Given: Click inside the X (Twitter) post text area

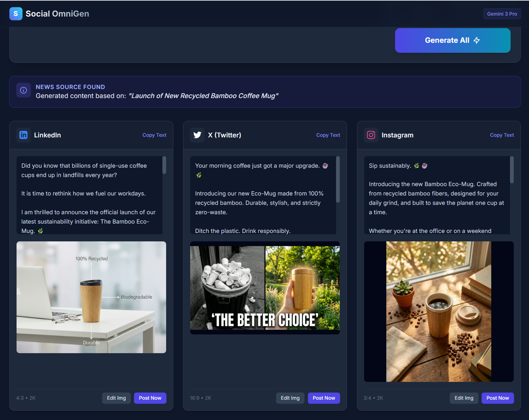Looking at the screenshot, I should pos(263,195).
